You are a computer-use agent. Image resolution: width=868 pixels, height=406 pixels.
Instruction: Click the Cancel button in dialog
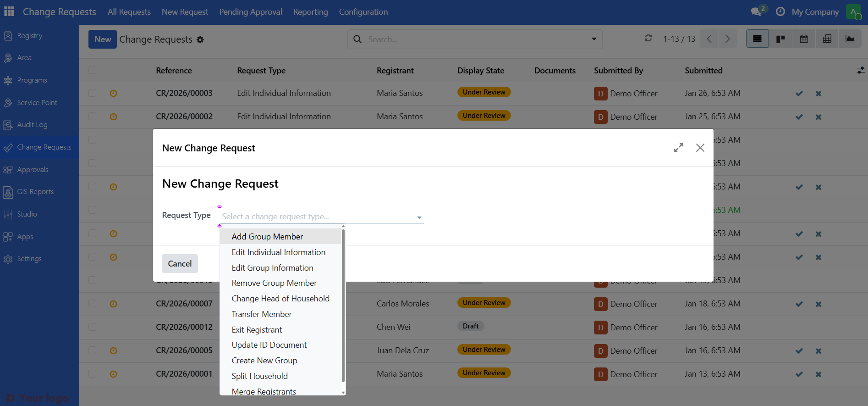pos(180,264)
